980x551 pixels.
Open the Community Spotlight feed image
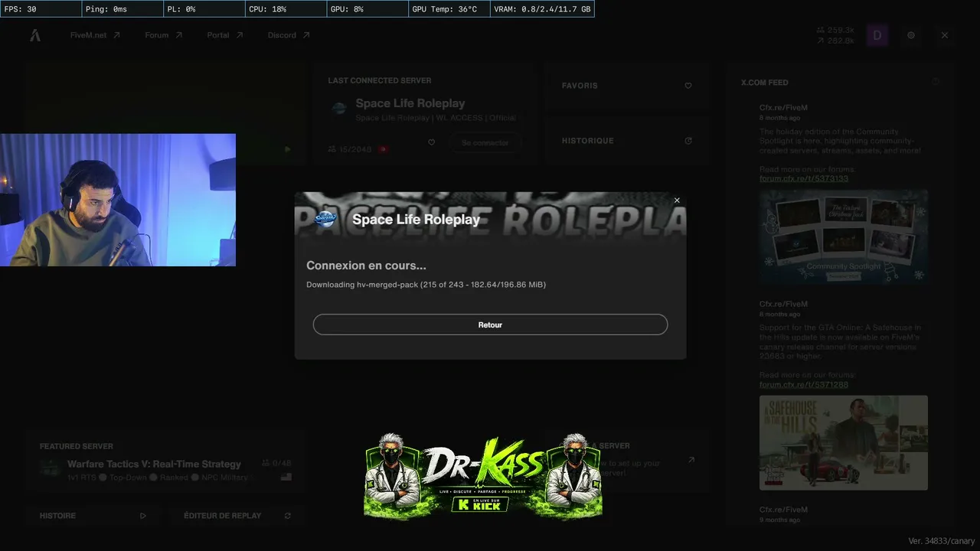(x=844, y=237)
